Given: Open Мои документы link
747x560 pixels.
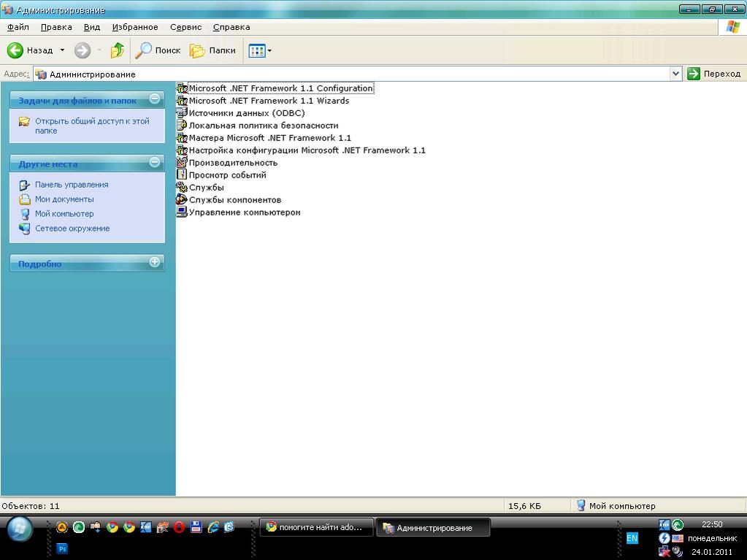Looking at the screenshot, I should coord(64,199).
